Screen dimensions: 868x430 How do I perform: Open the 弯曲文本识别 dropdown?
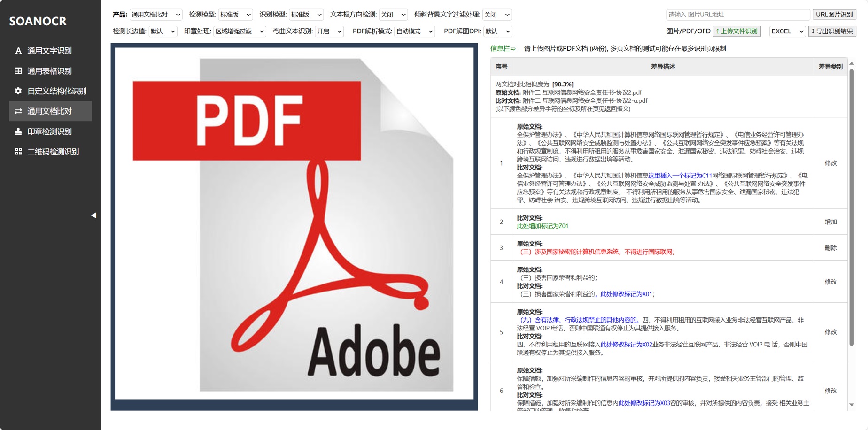coord(329,31)
